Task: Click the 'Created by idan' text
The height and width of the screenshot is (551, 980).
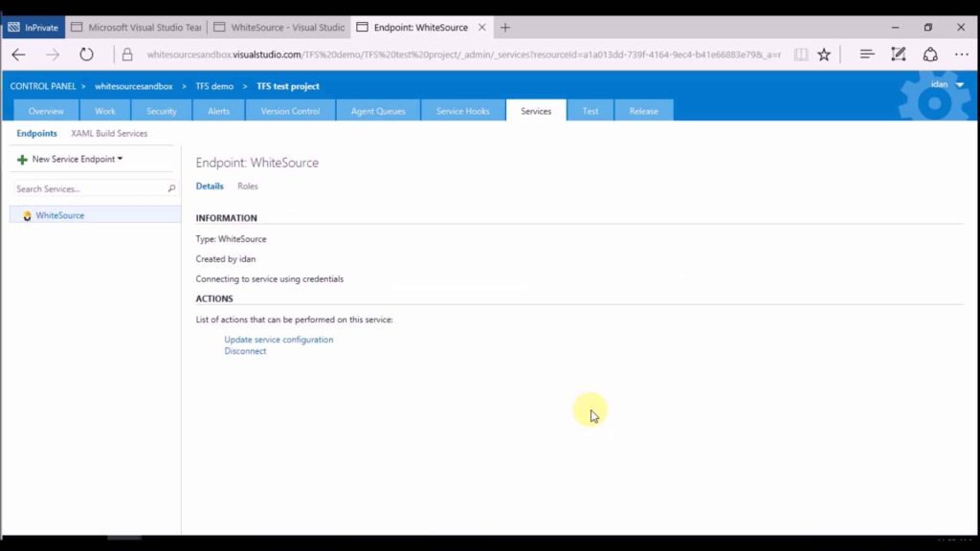Action: tap(226, 258)
